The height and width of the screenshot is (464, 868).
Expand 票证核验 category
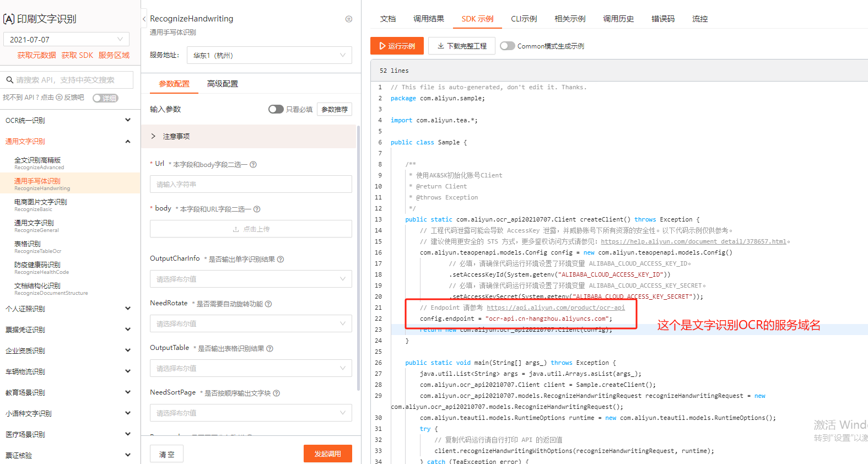70,455
